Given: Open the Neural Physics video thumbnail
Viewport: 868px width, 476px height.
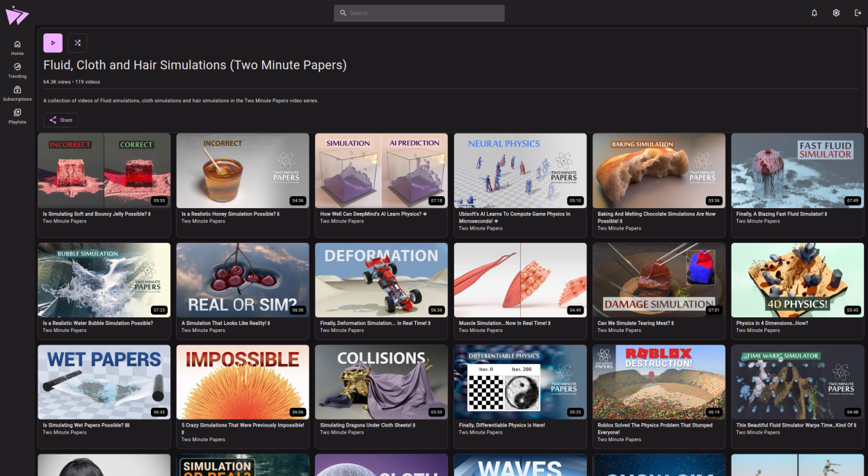Looking at the screenshot, I should (520, 171).
